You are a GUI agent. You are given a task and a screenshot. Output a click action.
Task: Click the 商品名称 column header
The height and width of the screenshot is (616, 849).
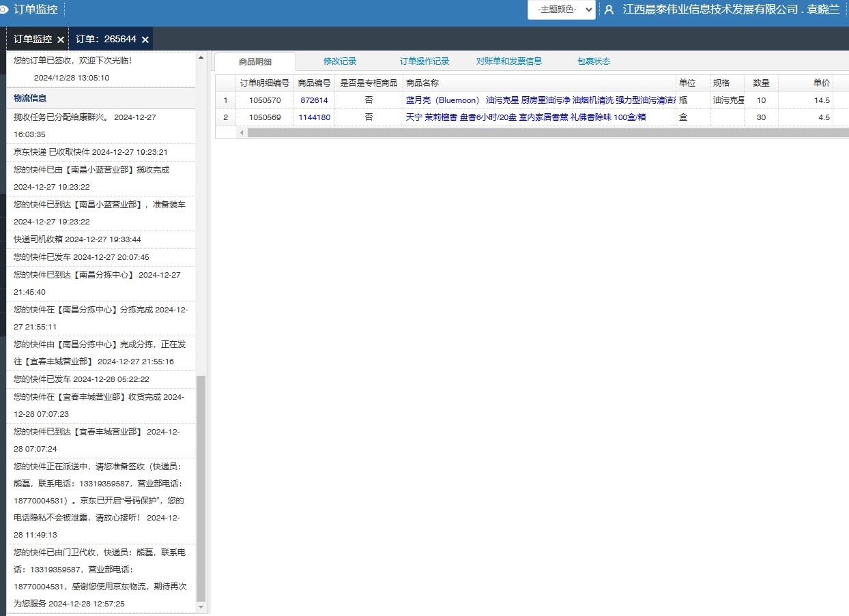click(539, 83)
